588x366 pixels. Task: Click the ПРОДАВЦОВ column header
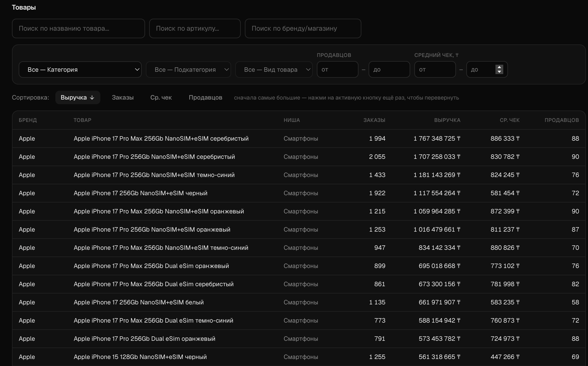pos(562,120)
